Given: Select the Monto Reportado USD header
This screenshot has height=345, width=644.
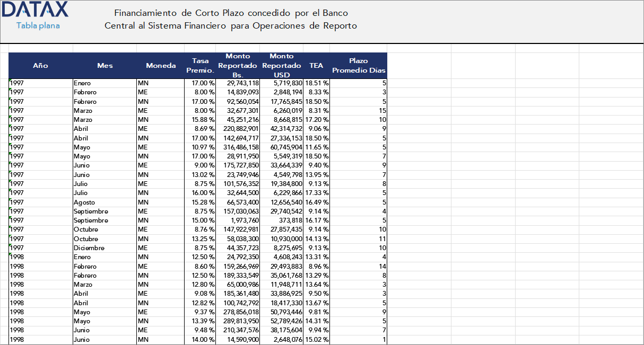Looking at the screenshot, I should pyautogui.click(x=282, y=65).
